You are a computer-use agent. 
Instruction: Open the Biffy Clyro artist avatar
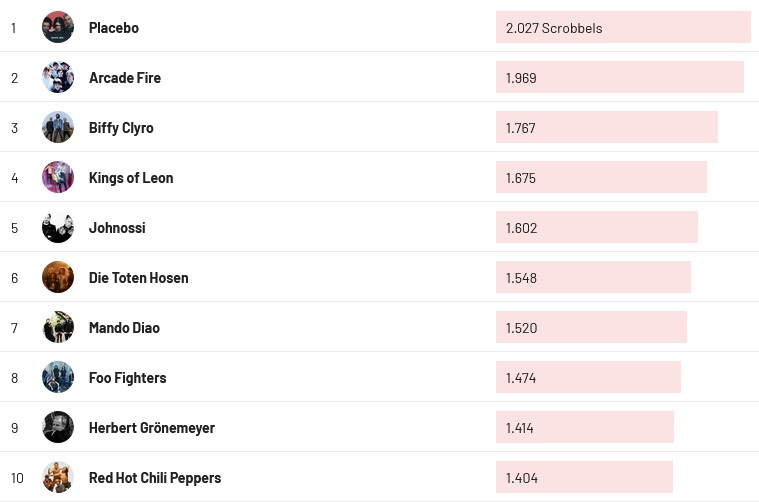tap(58, 127)
